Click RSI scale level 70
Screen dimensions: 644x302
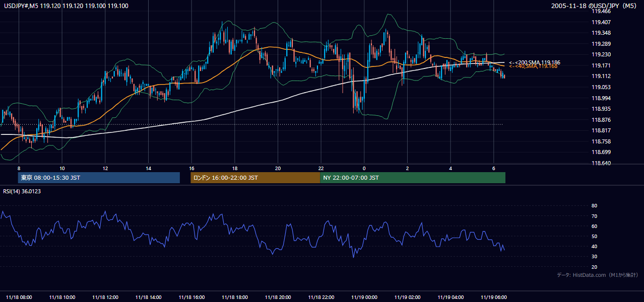point(594,216)
